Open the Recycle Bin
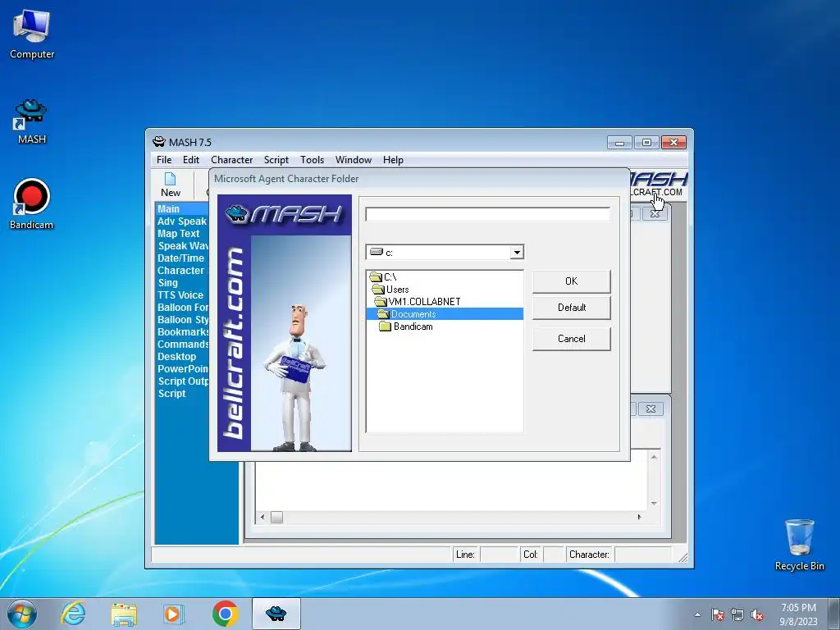The height and width of the screenshot is (630, 840). point(799,545)
